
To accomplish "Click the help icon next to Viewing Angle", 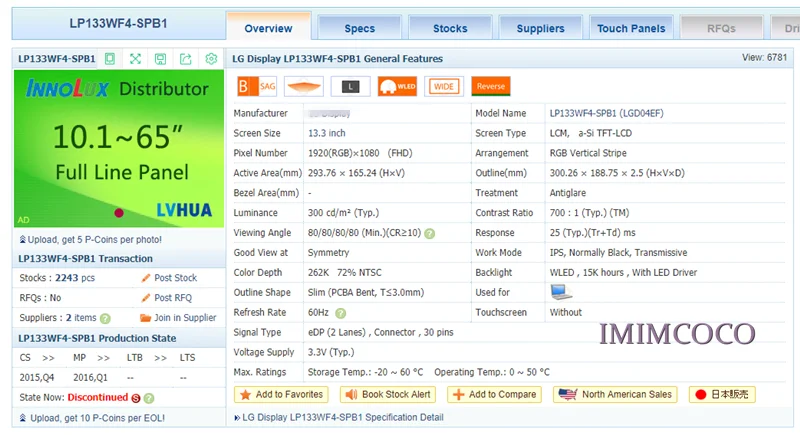I will coord(430,234).
